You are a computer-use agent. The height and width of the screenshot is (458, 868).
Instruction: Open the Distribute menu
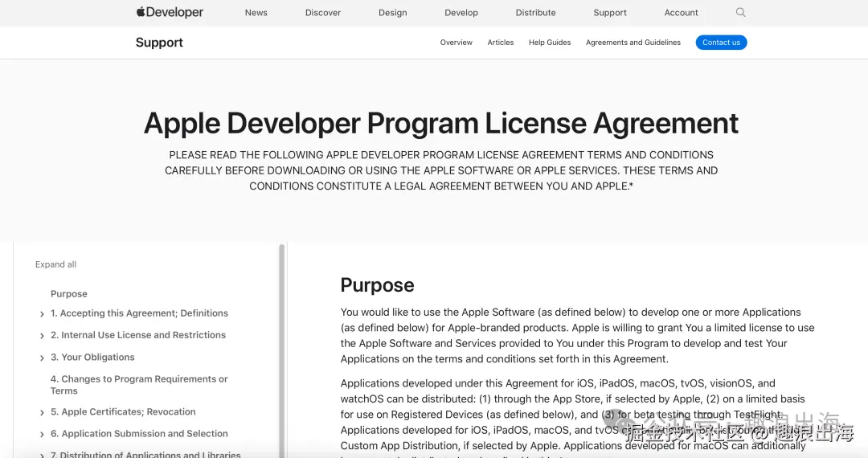[535, 13]
